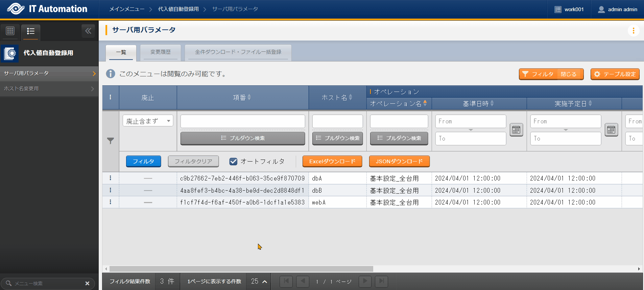Switch sidebar to list view icon
This screenshot has width=644, height=290.
[31, 31]
